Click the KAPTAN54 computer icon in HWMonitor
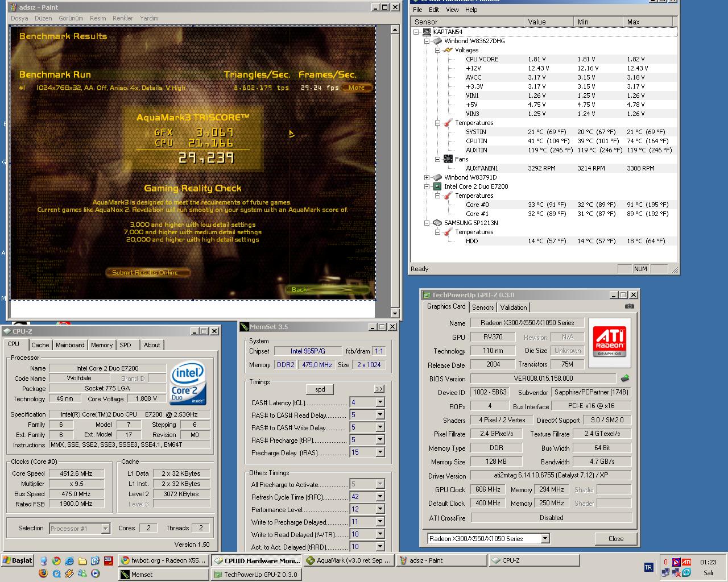Screen dimensions: 728x582 (427, 32)
